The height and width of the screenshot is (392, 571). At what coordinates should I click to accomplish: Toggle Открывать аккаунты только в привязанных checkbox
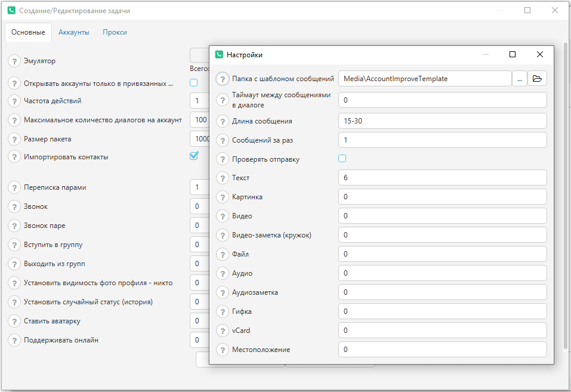tap(194, 83)
